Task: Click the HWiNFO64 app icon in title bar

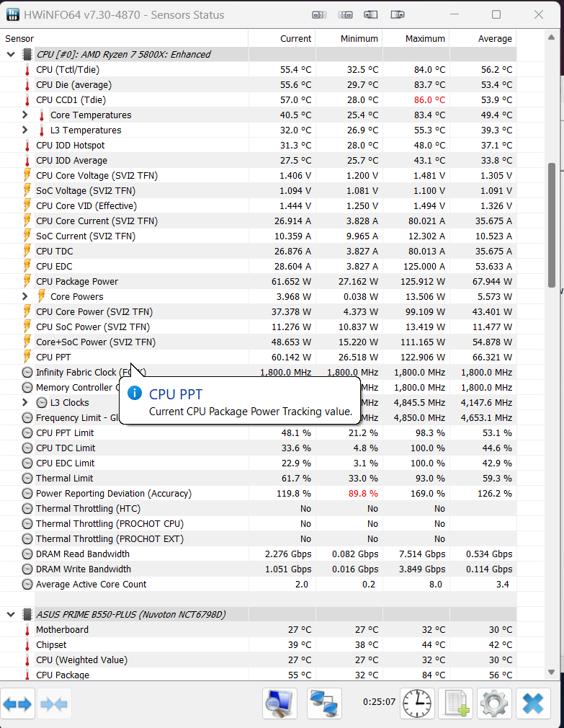Action: pyautogui.click(x=12, y=14)
